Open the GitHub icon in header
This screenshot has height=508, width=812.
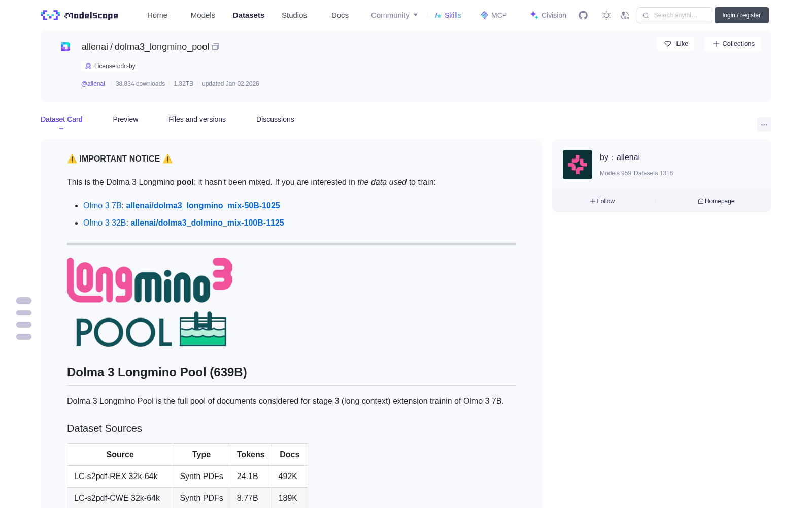coord(583,15)
